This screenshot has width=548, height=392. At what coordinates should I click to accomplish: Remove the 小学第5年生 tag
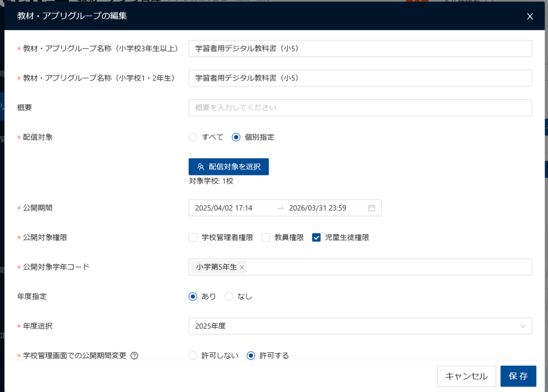tap(242, 267)
